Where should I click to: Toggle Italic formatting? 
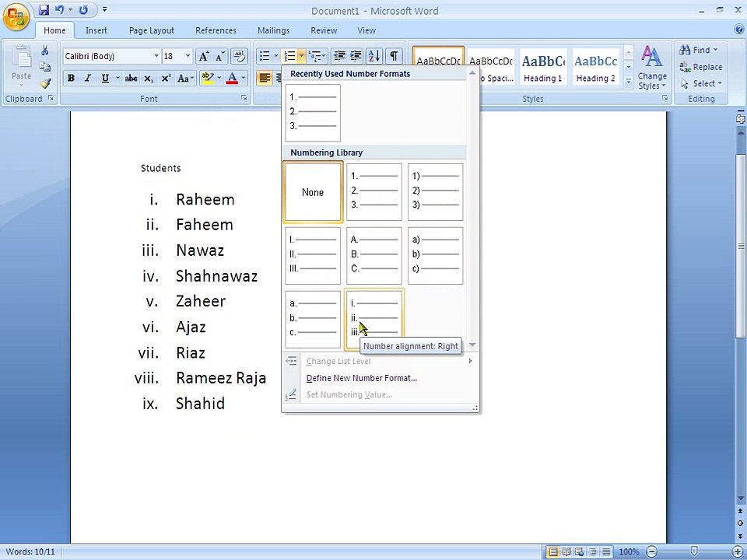[x=88, y=78]
